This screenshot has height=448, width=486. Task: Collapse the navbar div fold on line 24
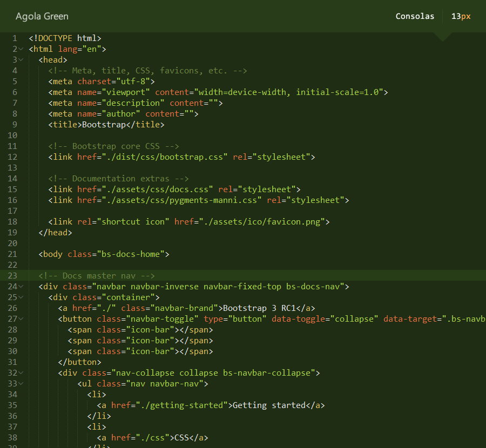[21, 287]
